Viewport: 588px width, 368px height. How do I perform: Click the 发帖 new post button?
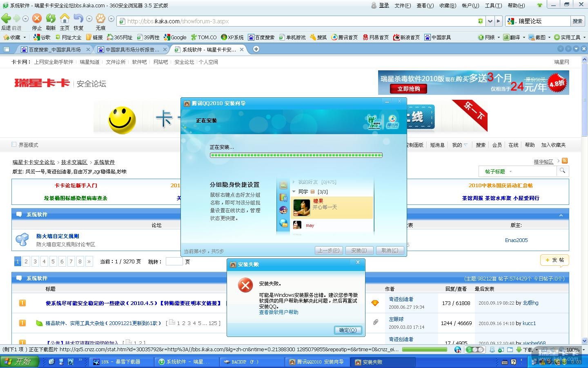pos(554,260)
